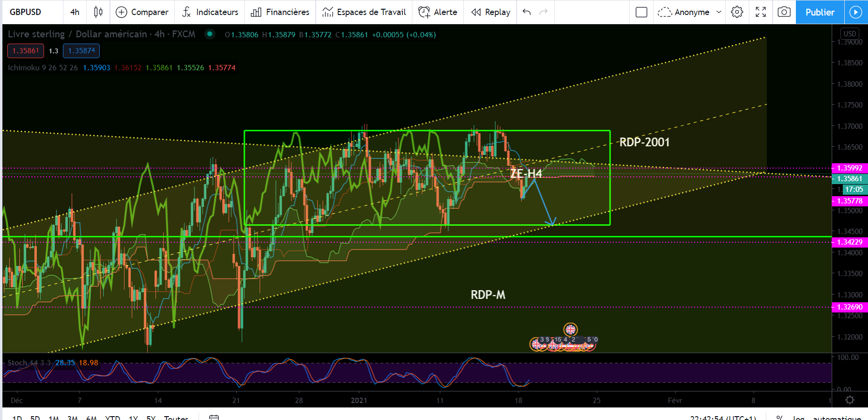
Task: Select the Stoch 14 3 3 indicator legend
Action: point(29,363)
